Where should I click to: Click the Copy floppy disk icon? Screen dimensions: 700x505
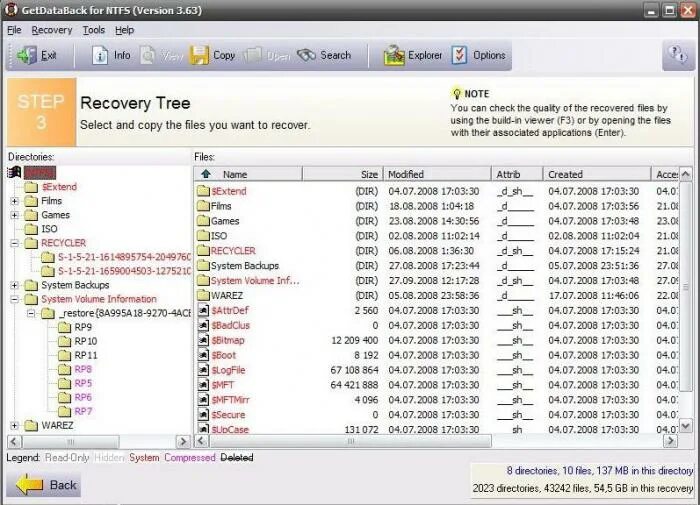coord(199,55)
